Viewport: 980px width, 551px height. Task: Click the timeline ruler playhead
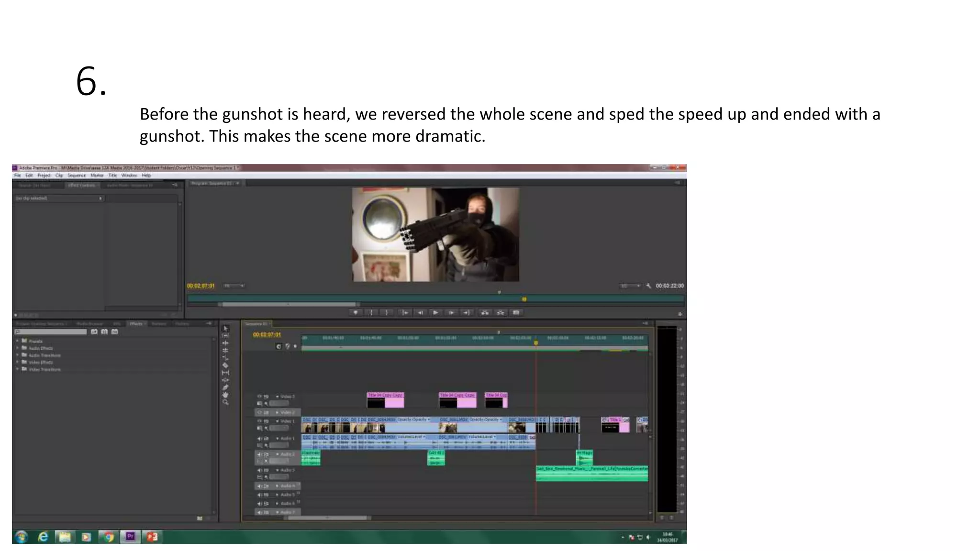coord(536,342)
